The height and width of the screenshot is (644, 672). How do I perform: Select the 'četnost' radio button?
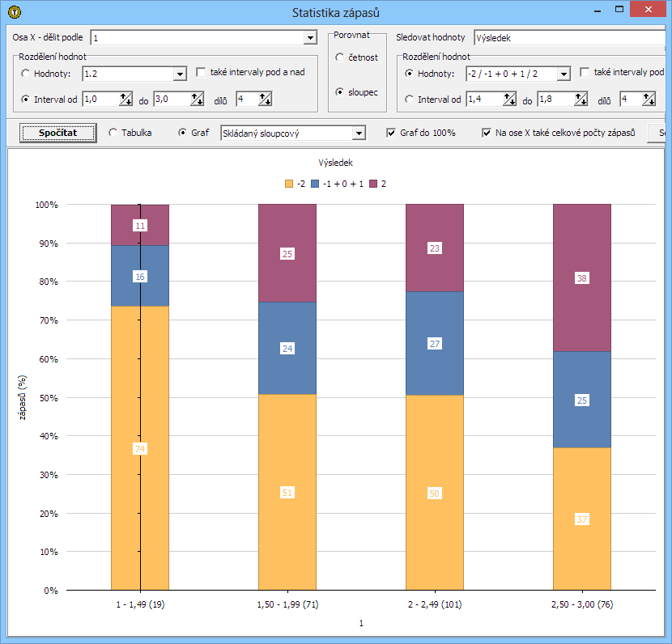click(340, 57)
